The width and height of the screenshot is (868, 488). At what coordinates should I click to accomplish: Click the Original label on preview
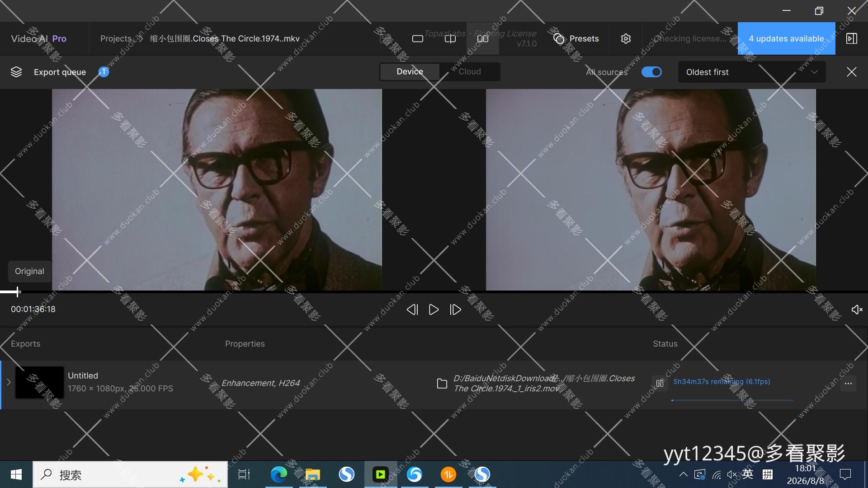click(x=29, y=271)
